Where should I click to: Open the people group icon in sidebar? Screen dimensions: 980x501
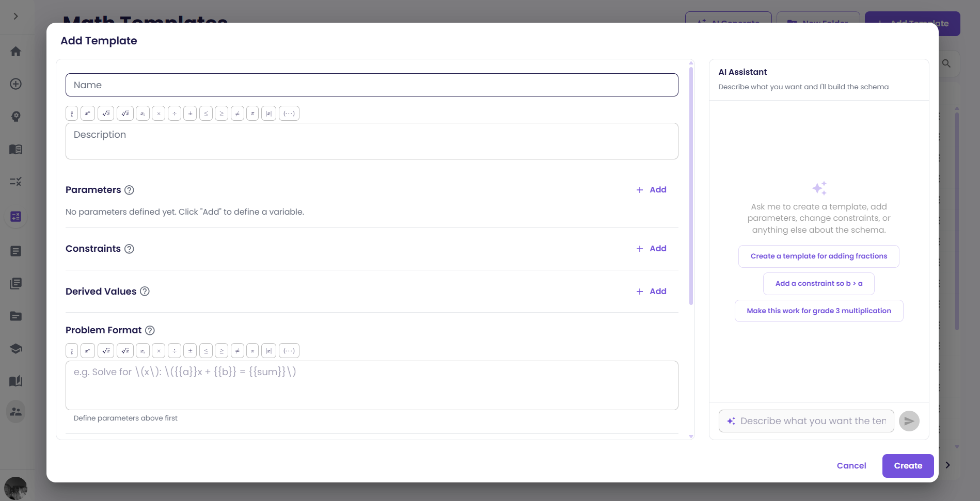16,412
